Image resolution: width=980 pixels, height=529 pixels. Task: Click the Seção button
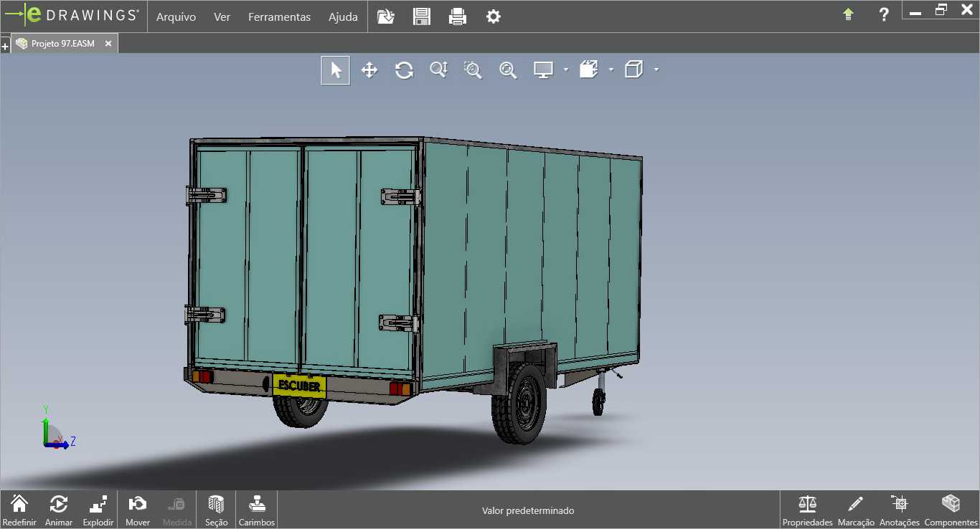216,510
